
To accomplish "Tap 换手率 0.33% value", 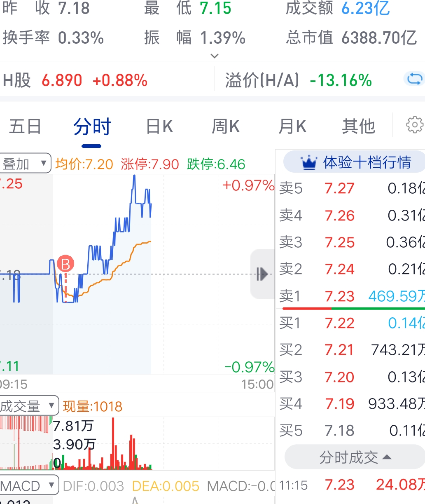I will point(81,38).
